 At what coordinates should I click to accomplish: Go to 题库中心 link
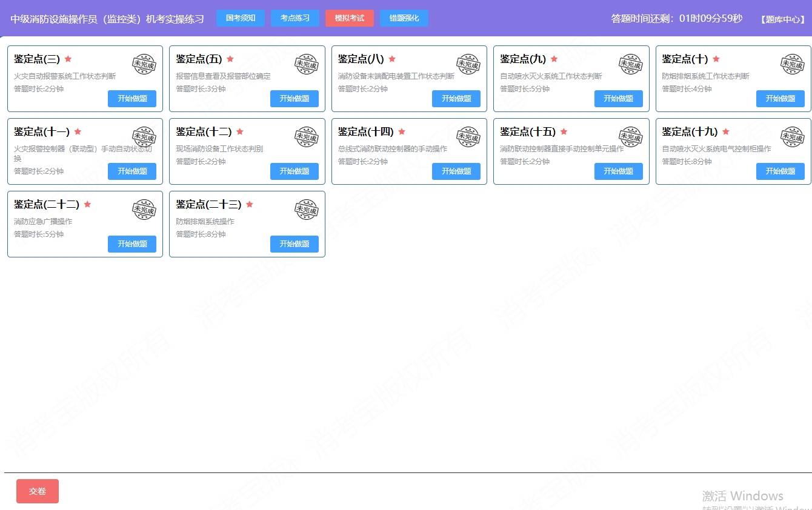click(x=783, y=19)
